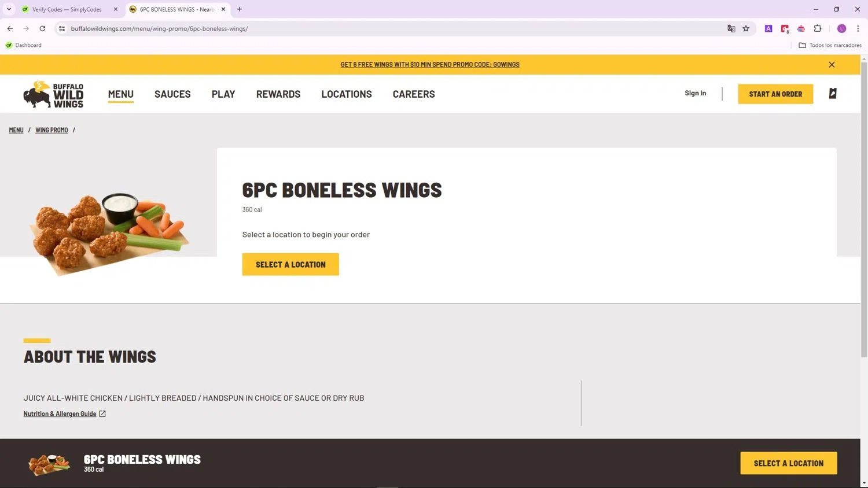The image size is (868, 488).
Task: Click the 6PC BONELESS WINGS heading
Action: (x=342, y=190)
